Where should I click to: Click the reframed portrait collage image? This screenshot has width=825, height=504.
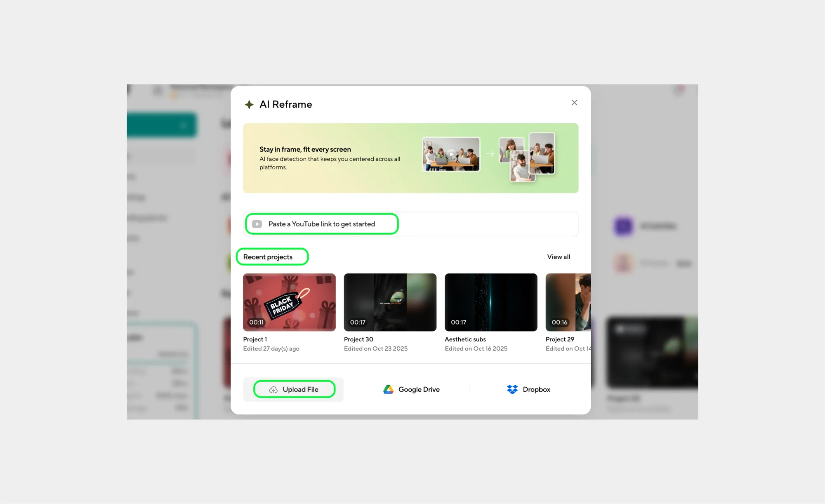pyautogui.click(x=527, y=157)
